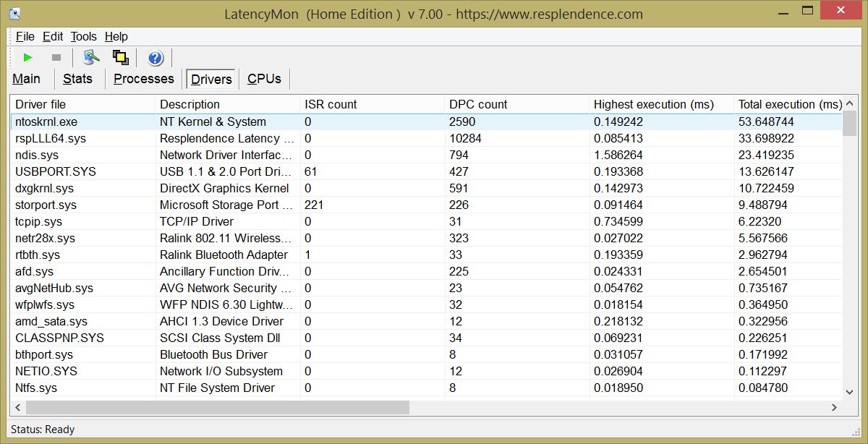Screen dimensions: 868x444
Task: Select the tcpip.sys driver row
Action: click(x=427, y=221)
